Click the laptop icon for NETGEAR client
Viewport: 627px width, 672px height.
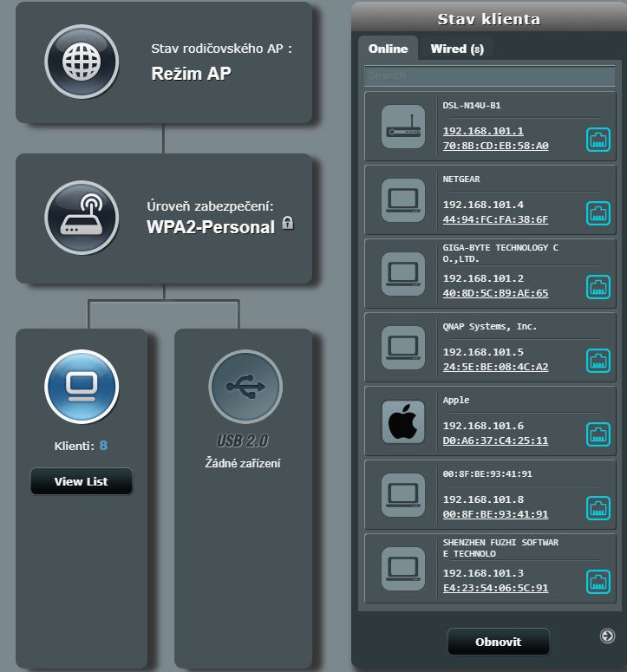(x=403, y=200)
